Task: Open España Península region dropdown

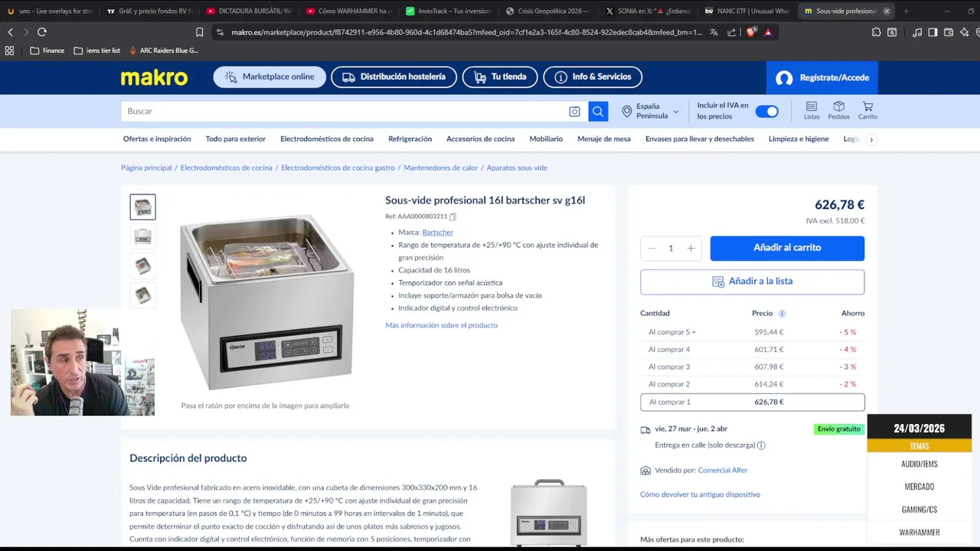Action: click(x=650, y=111)
